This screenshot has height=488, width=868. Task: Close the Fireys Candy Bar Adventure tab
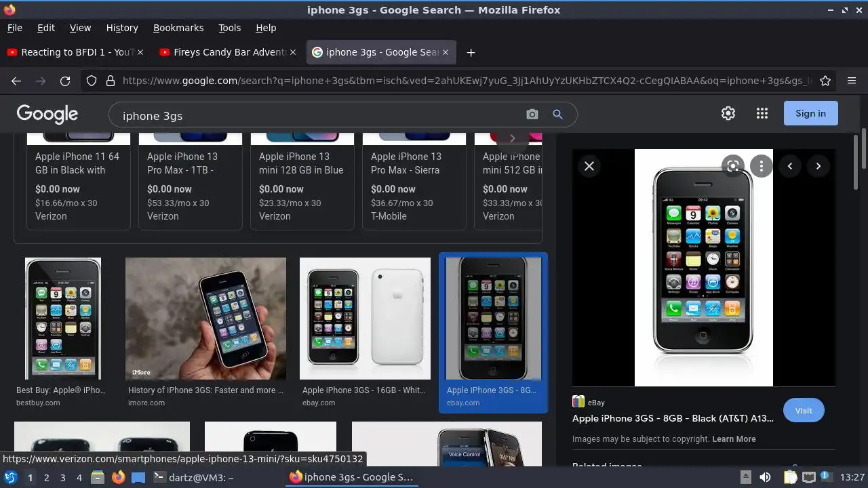coord(293,52)
